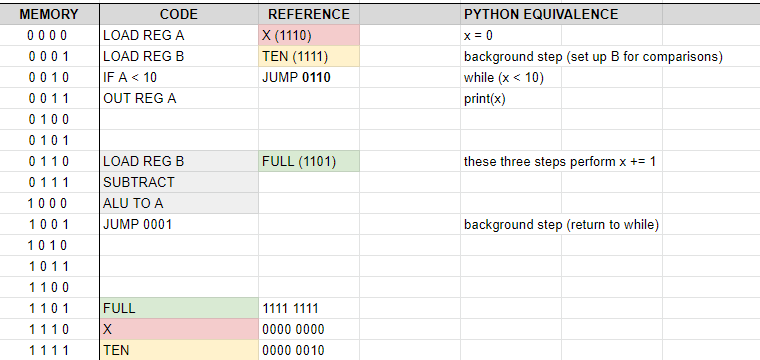The width and height of the screenshot is (760, 360).
Task: Select the while (x < 10) cell
Action: (511, 78)
